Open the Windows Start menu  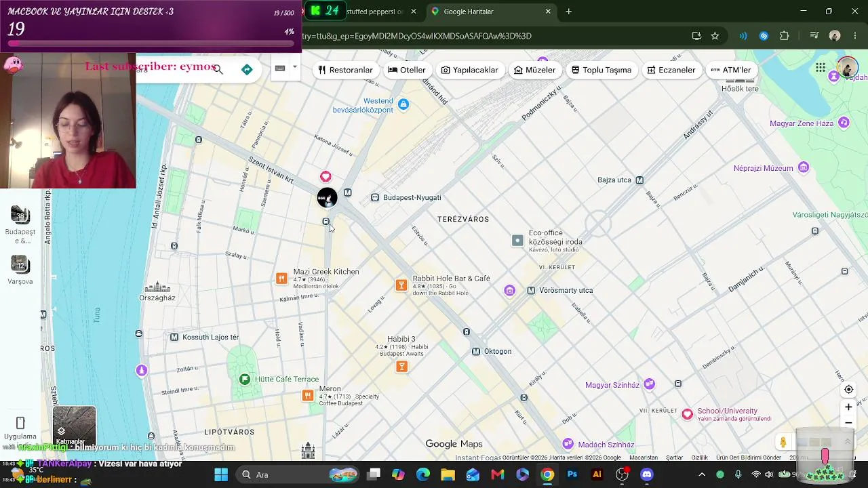point(221,474)
